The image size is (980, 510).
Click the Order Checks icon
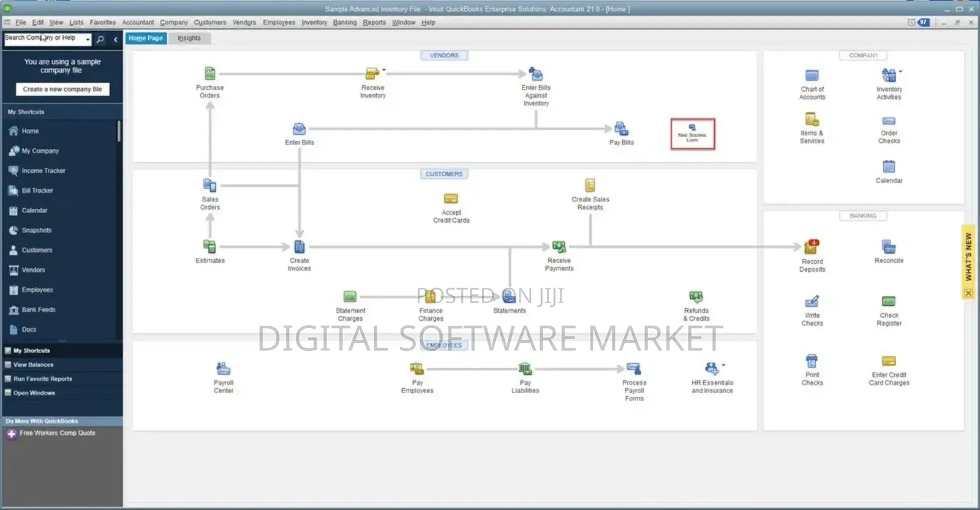(x=889, y=121)
